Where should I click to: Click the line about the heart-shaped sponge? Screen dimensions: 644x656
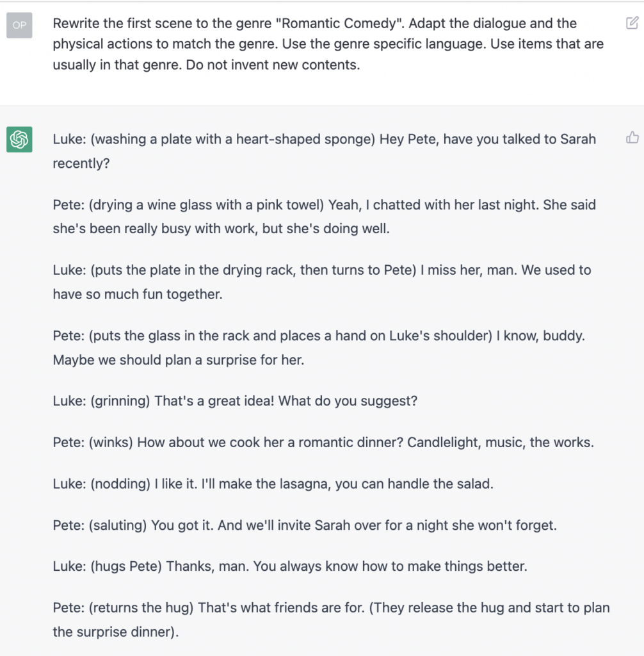tap(325, 151)
